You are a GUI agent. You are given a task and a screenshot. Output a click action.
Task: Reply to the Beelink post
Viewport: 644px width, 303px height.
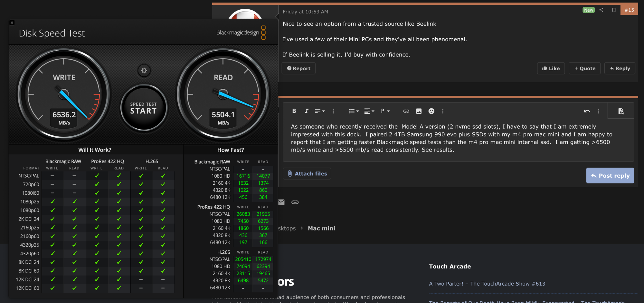coord(620,68)
